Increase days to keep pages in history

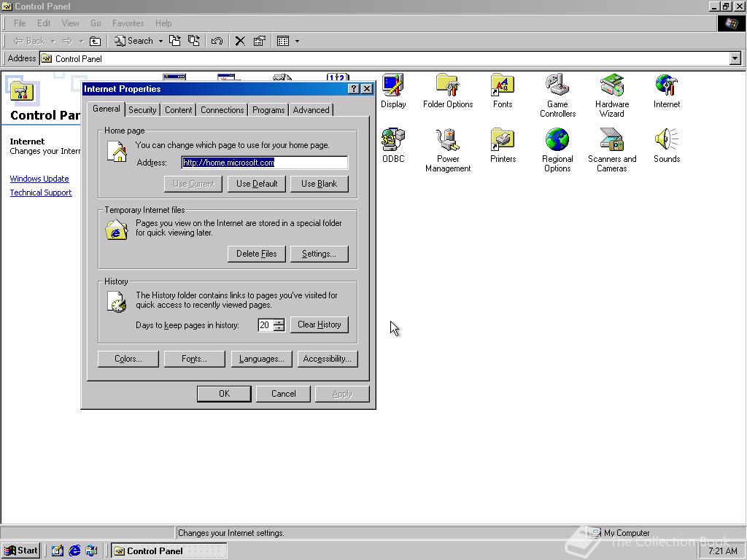pos(279,322)
